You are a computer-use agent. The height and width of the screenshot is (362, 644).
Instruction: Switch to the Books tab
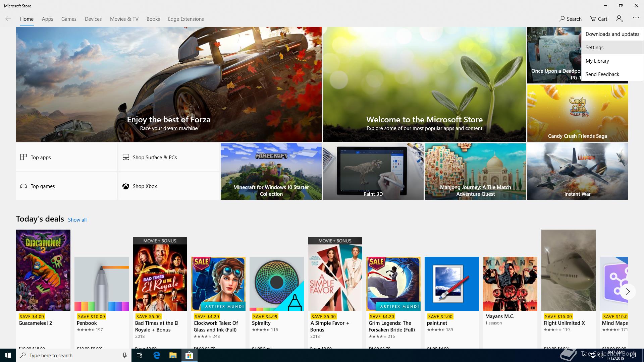point(153,19)
